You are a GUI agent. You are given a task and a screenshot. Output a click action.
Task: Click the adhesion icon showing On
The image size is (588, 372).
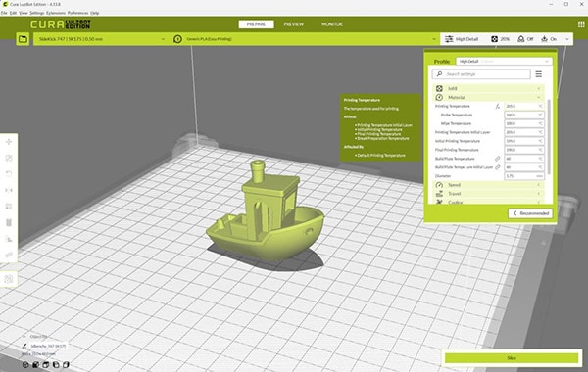pyautogui.click(x=544, y=39)
